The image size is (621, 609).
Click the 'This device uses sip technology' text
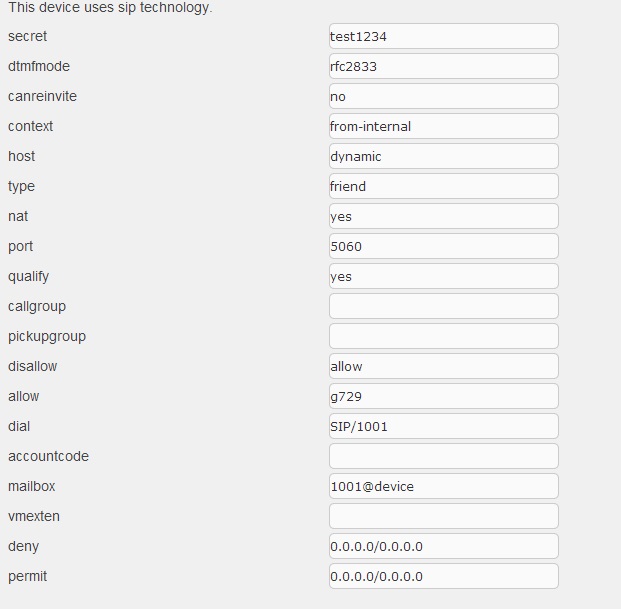110,8
